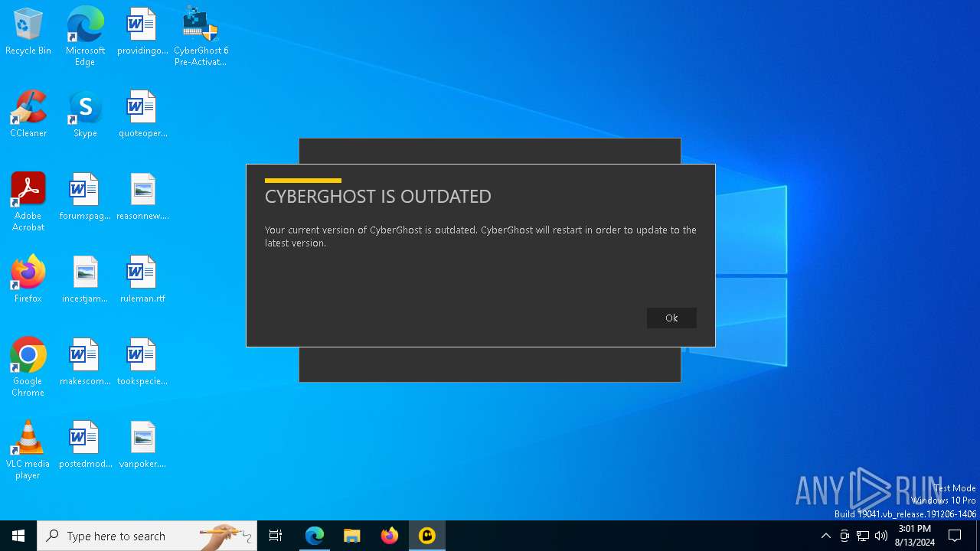Open File Explorer from taskbar
Screen dimensions: 980x551
click(x=352, y=536)
